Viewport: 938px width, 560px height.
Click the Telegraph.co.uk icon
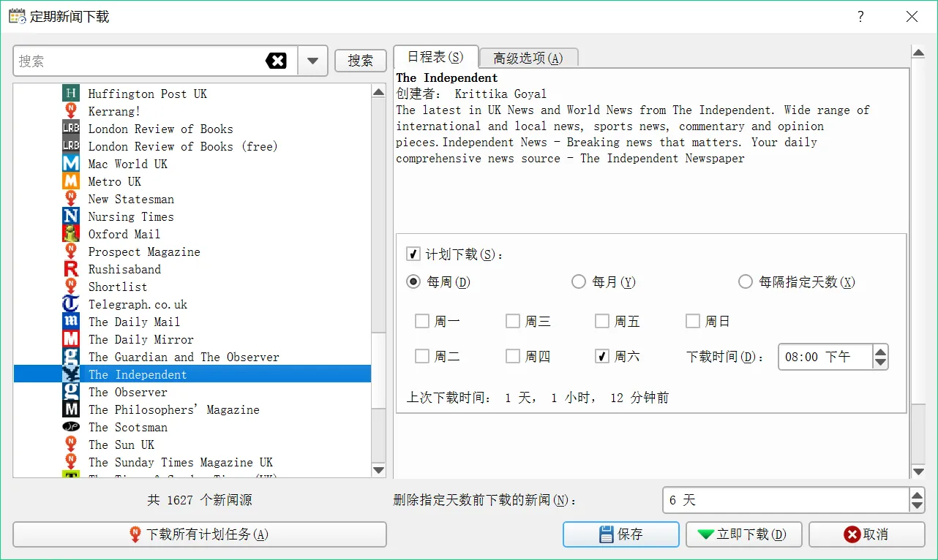click(71, 304)
